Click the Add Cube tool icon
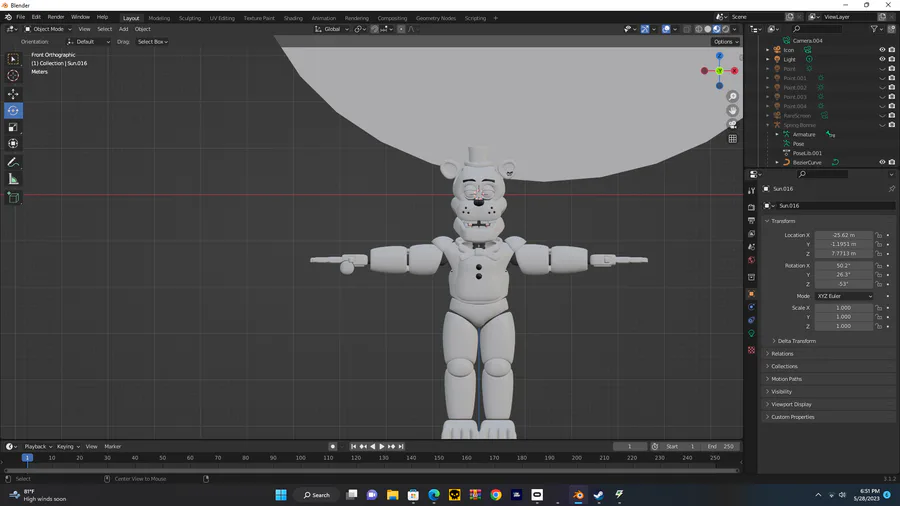 click(13, 198)
